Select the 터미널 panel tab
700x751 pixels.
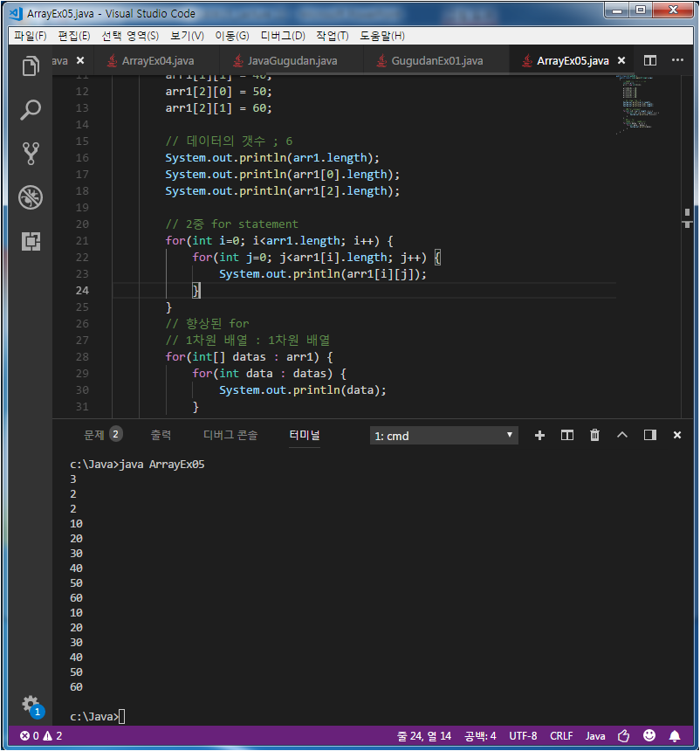pyautogui.click(x=305, y=435)
